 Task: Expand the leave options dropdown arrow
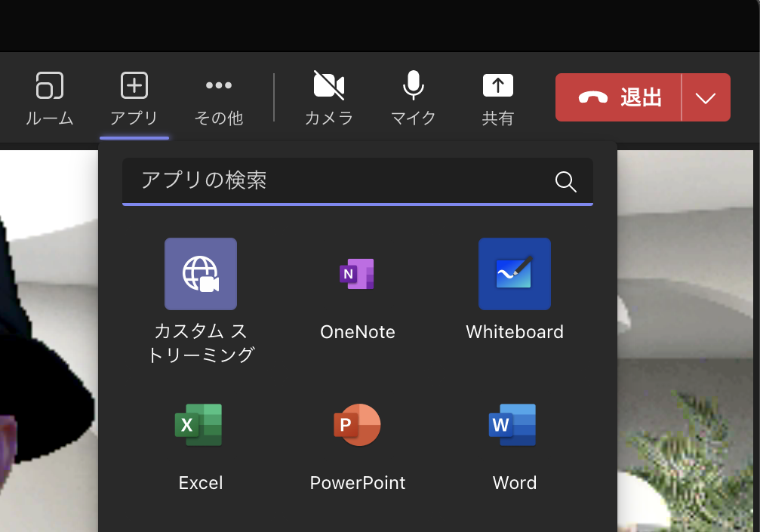(x=706, y=97)
